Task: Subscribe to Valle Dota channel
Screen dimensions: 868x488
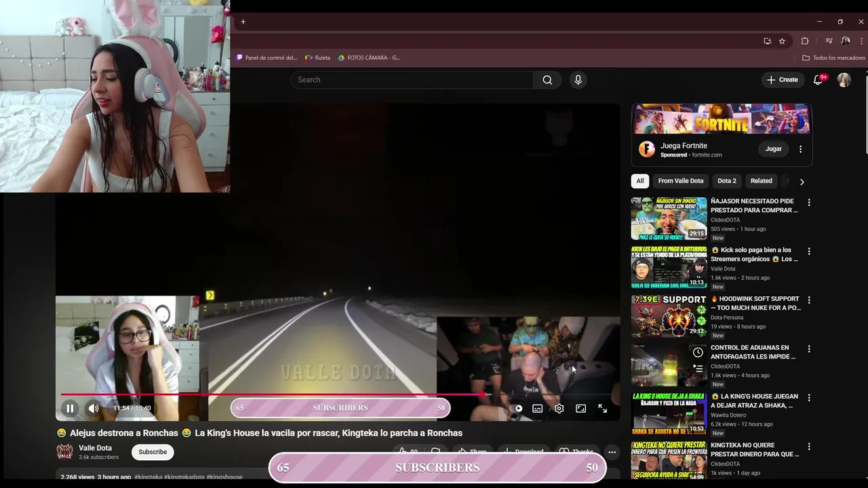Action: point(153,452)
